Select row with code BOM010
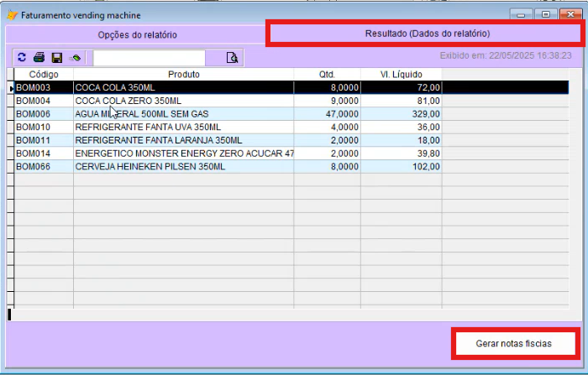 pyautogui.click(x=44, y=128)
